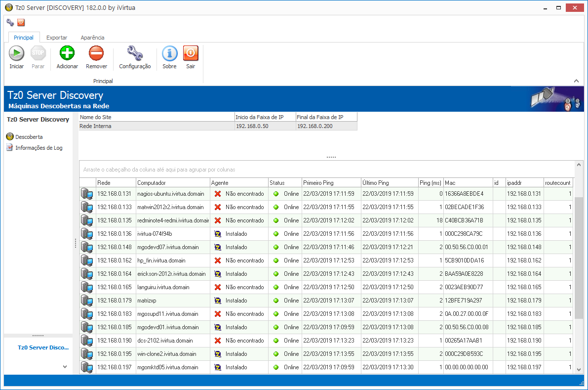Viewport: 588px width, 390px height.
Task: Click the grid vertical scrollbar down arrow
Action: tap(579, 368)
